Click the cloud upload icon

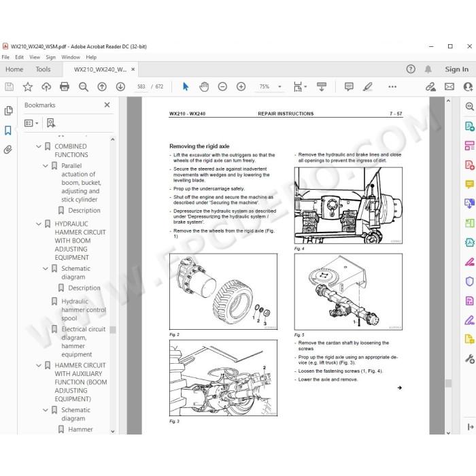point(46,87)
